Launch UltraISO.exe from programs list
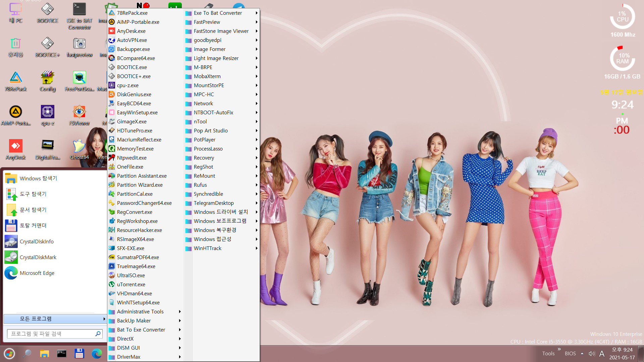Image resolution: width=644 pixels, height=362 pixels. point(146,275)
